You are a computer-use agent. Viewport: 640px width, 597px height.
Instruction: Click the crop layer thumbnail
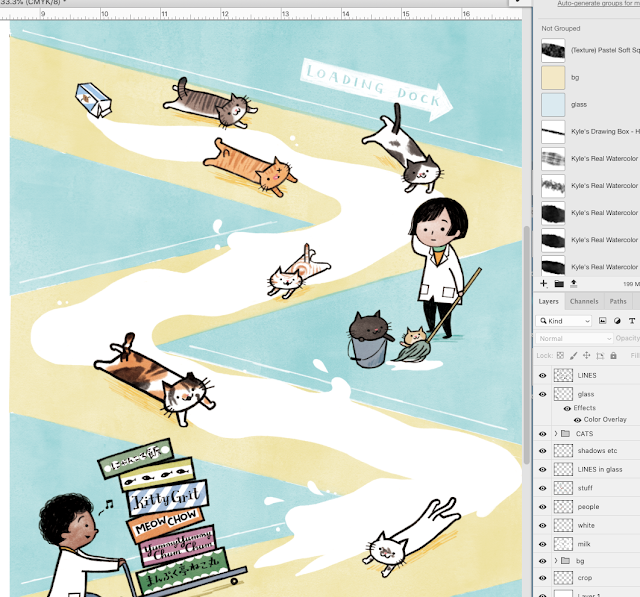(x=563, y=578)
